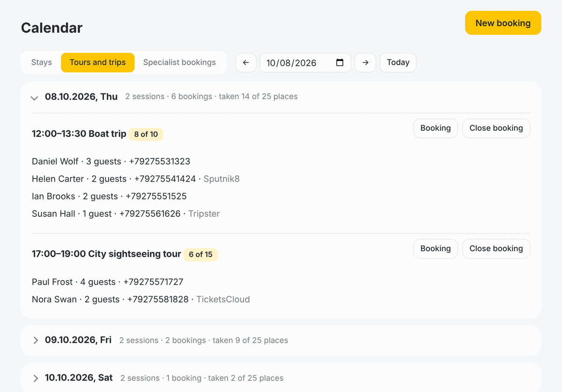562x392 pixels.
Task: Jump to Today
Action: click(x=398, y=62)
